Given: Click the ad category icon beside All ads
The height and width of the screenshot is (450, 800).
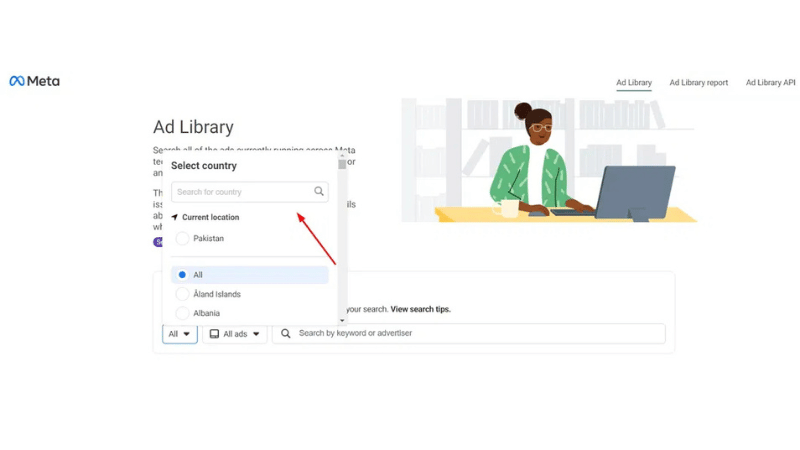Looking at the screenshot, I should click(x=214, y=334).
